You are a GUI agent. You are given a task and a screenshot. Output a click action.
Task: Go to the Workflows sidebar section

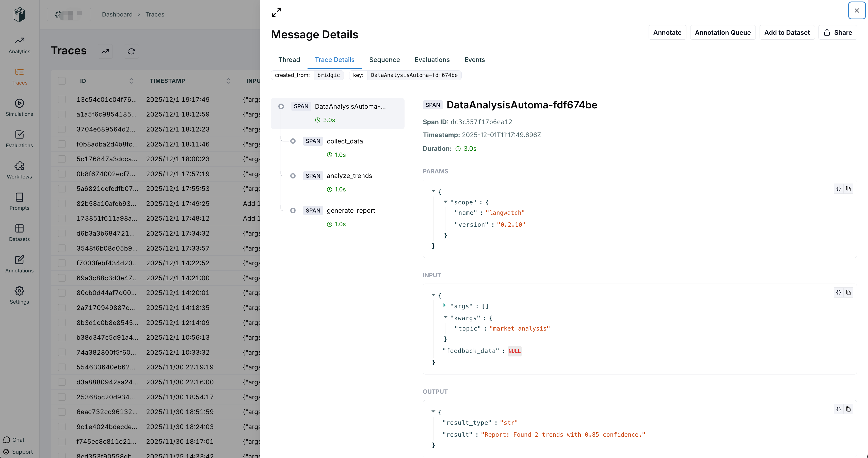pos(19,170)
